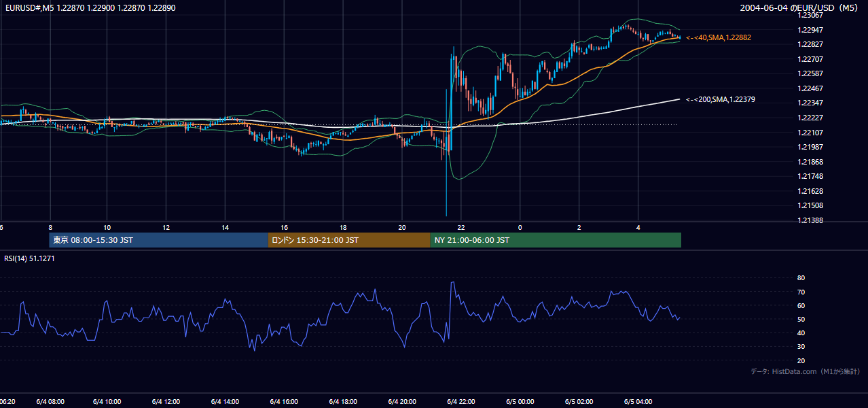Viewport: 868px width, 408px height.
Task: Click the bottom time label 6/4 10:00
Action: click(x=107, y=402)
